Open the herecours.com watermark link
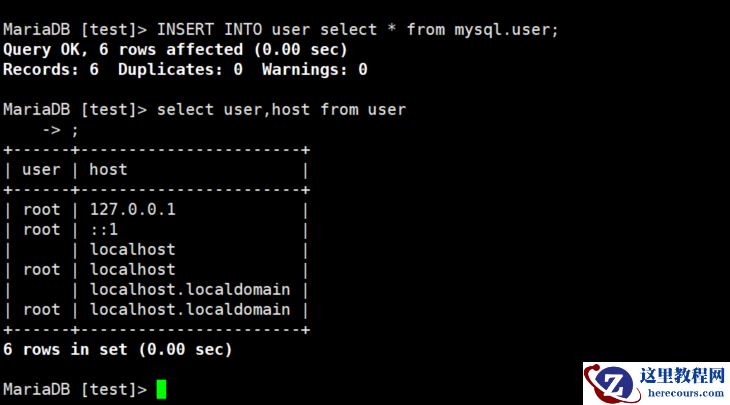The image size is (730, 405). (x=684, y=395)
